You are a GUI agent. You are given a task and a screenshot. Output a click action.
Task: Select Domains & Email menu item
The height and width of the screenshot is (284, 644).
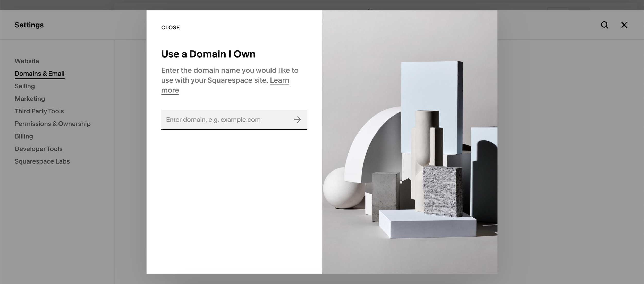(39, 74)
